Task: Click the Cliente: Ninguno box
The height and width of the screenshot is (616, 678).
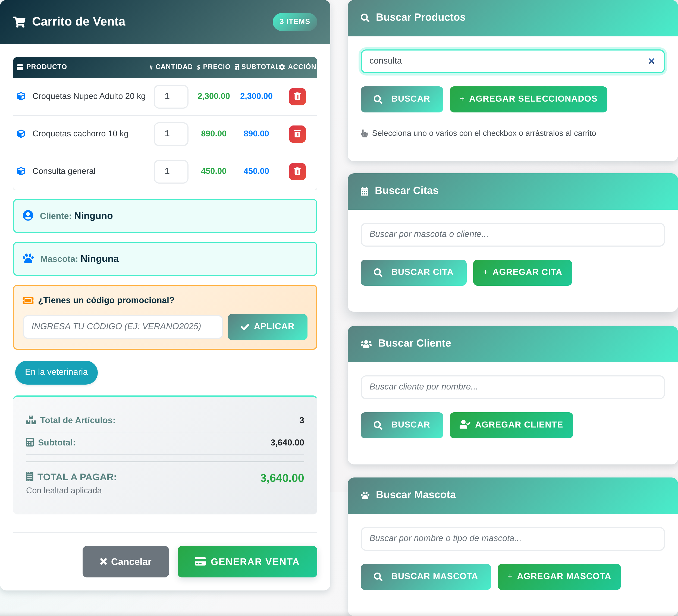Action: click(x=165, y=216)
